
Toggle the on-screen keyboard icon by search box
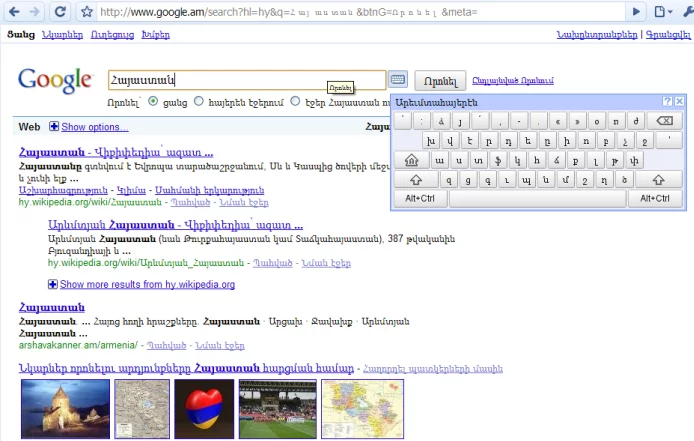(397, 80)
